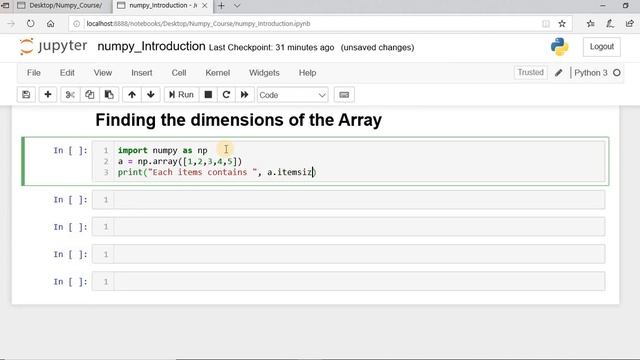Viewport: 640px width, 360px height.
Task: Open the Edit menu
Action: (x=67, y=73)
